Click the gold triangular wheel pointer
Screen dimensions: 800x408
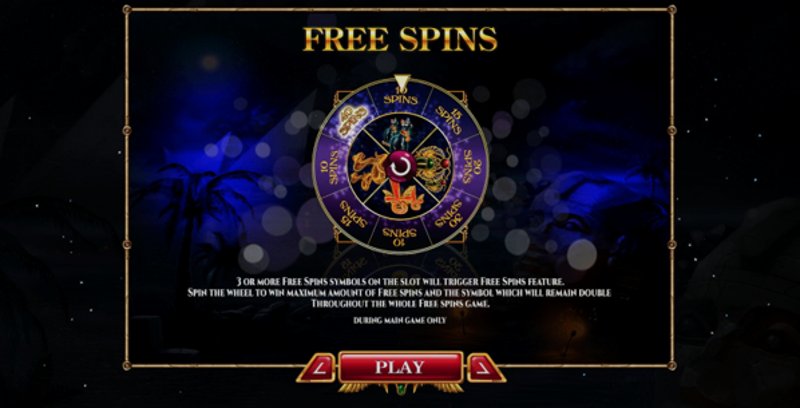coord(402,82)
